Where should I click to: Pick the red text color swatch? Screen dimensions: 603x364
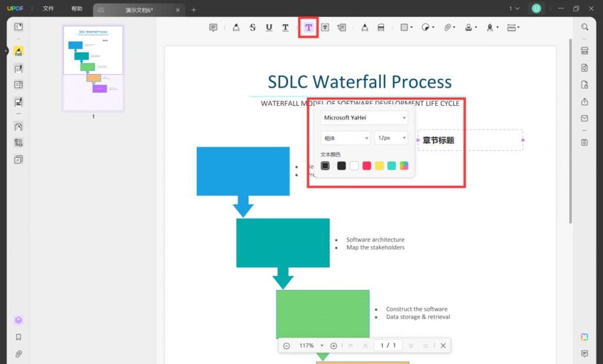pyautogui.click(x=367, y=166)
